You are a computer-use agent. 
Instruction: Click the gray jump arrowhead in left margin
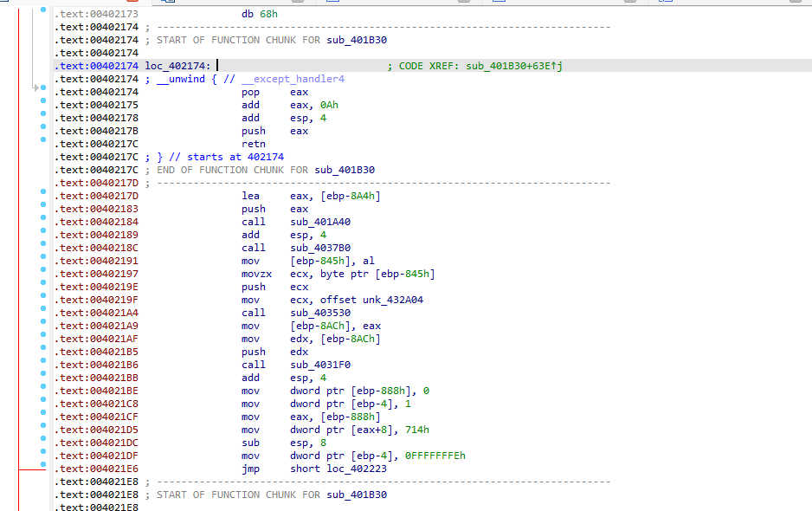tap(36, 87)
